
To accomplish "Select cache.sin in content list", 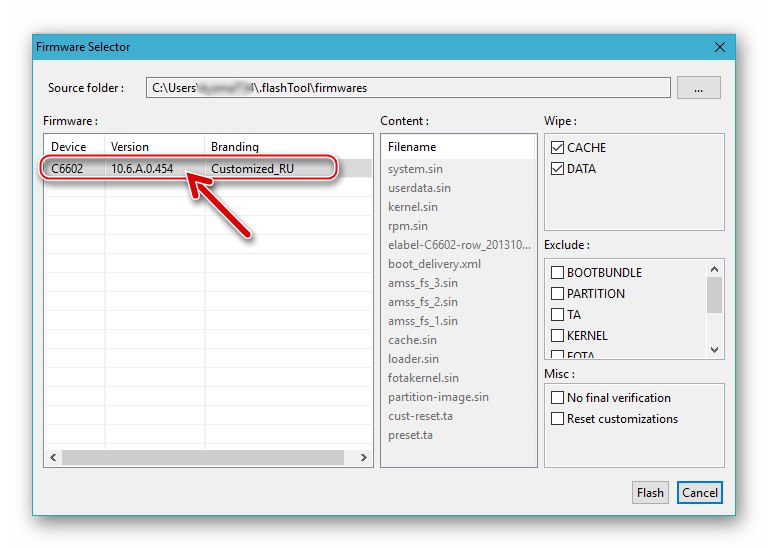I will (412, 340).
